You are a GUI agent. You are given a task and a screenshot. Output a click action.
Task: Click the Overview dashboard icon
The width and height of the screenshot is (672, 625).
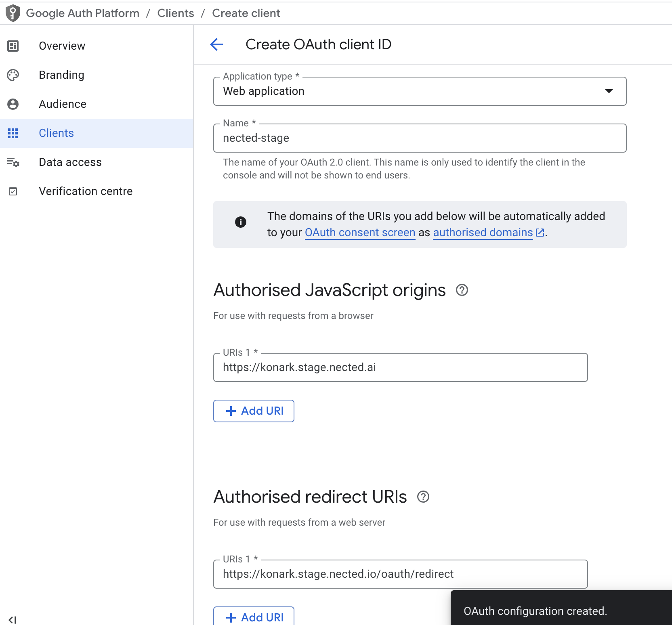pos(13,46)
